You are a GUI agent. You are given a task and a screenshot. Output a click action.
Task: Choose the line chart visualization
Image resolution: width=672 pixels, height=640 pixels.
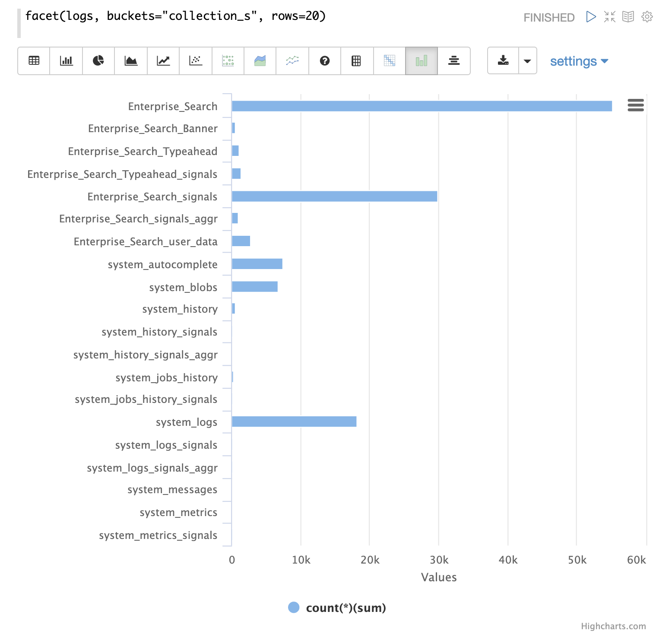pos(163,61)
